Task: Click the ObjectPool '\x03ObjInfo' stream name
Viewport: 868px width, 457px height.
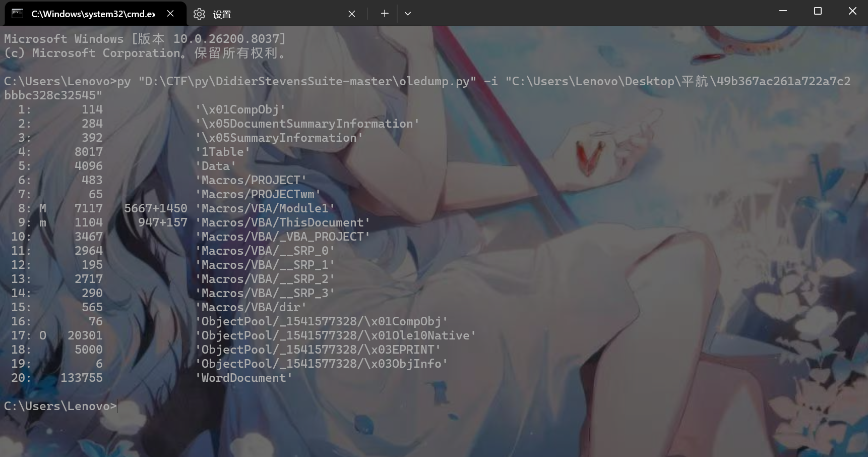Action: (x=322, y=364)
